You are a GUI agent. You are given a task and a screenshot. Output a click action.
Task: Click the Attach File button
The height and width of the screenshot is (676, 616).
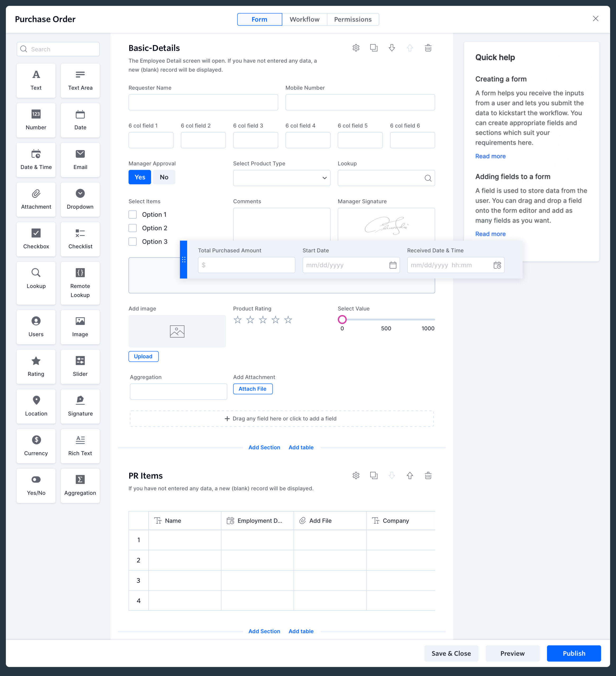click(x=252, y=389)
